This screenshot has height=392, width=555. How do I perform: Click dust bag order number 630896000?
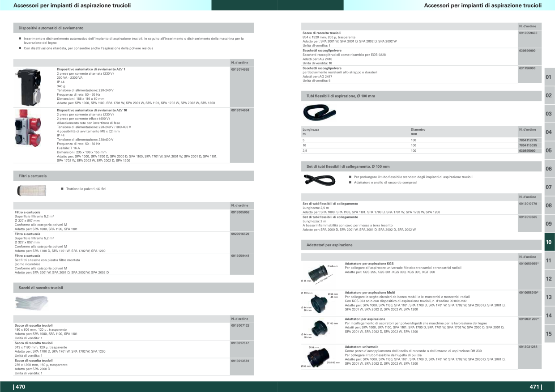point(527,51)
